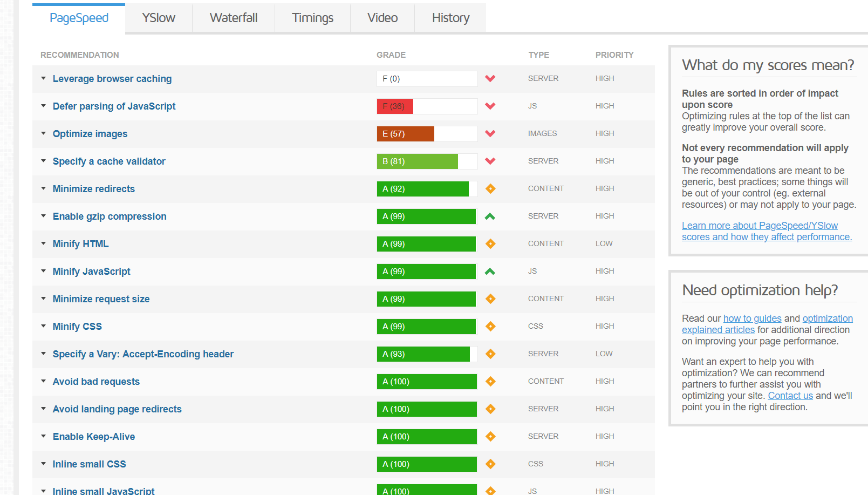The height and width of the screenshot is (495, 868).
Task: Expand the Minify HTML row arrow
Action: (x=44, y=243)
